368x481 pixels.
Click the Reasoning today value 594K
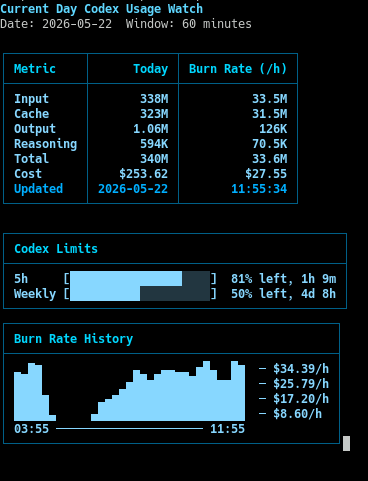(x=154, y=144)
